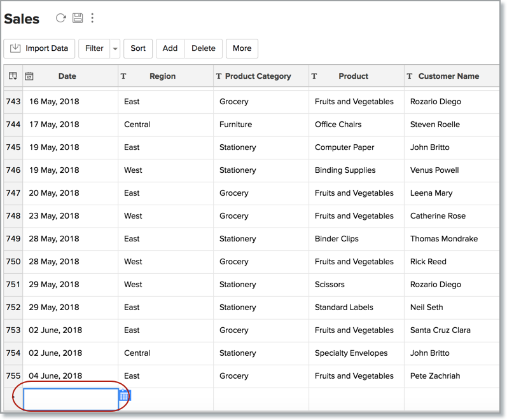Image resolution: width=507 pixels, height=420 pixels.
Task: Click the Filter button
Action: coord(94,48)
